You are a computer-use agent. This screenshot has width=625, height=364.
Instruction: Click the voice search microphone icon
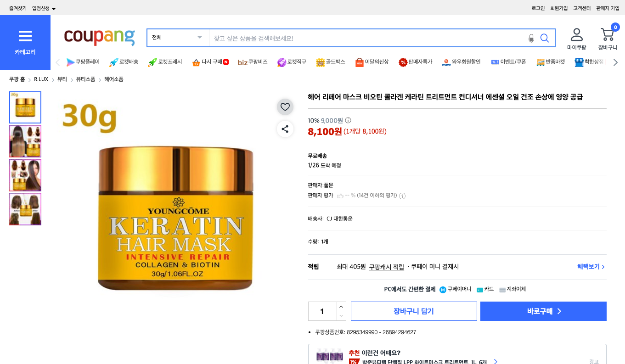click(x=531, y=38)
